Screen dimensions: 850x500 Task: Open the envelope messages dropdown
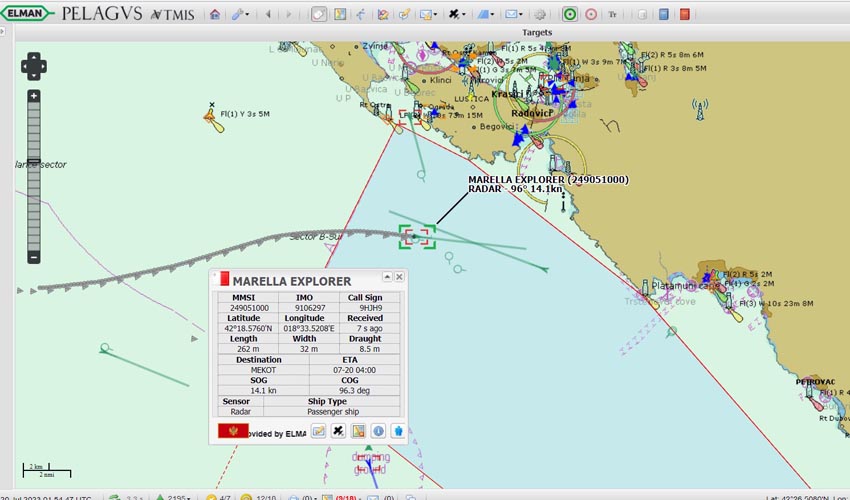click(513, 14)
